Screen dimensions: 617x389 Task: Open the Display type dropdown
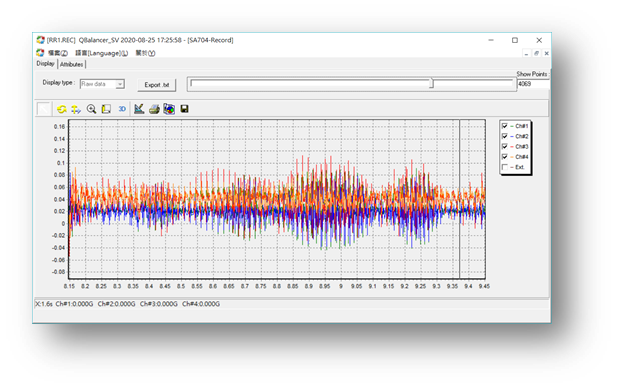102,84
